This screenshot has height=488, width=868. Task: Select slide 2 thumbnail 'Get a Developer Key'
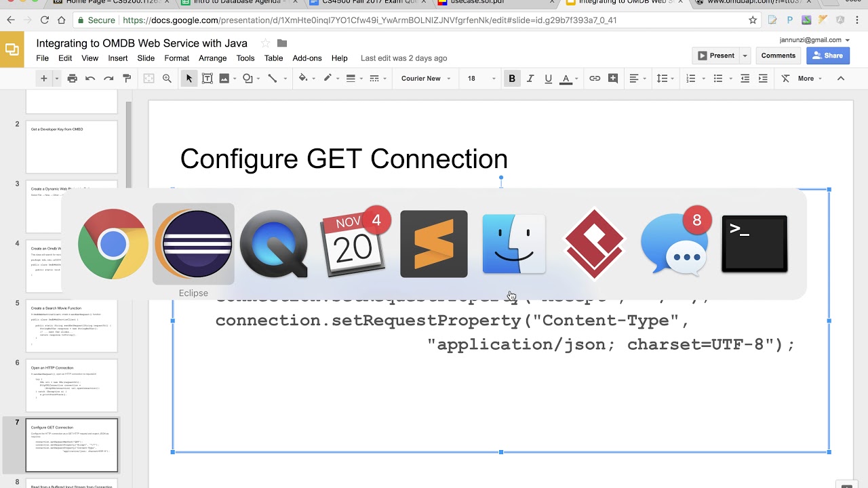(x=71, y=147)
